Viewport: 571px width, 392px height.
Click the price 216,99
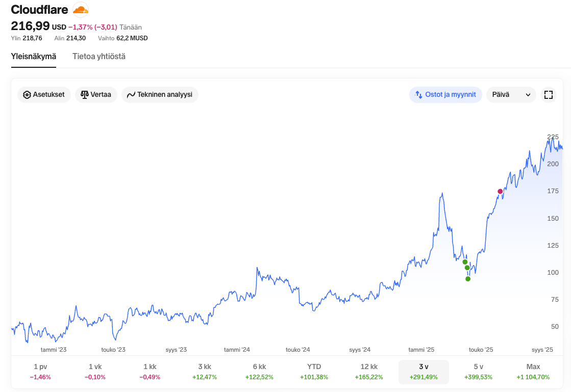coord(30,26)
